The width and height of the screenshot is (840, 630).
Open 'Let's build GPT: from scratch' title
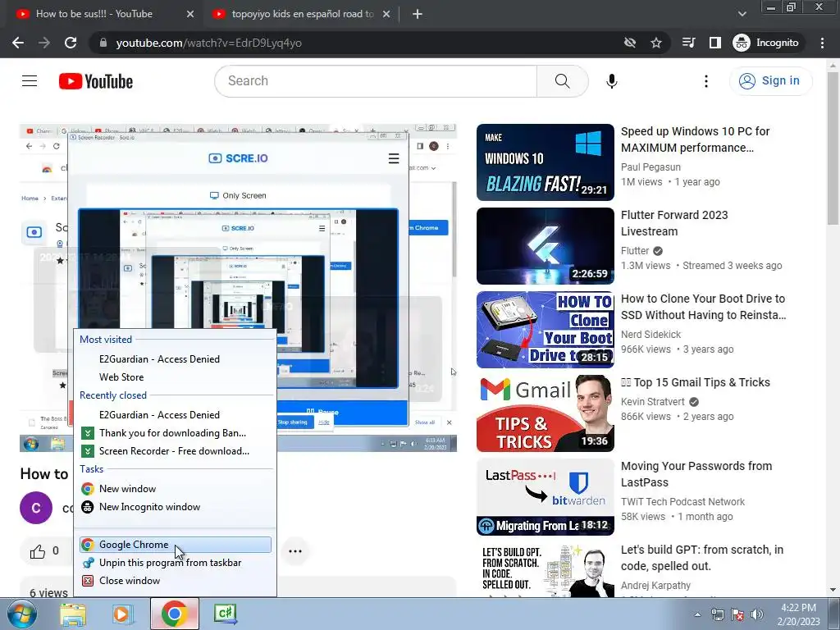coord(702,558)
